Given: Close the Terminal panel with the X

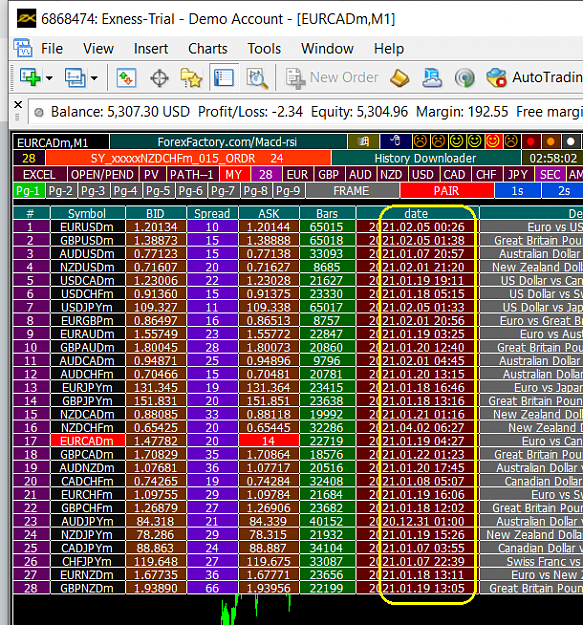Looking at the screenshot, I should pos(18,104).
